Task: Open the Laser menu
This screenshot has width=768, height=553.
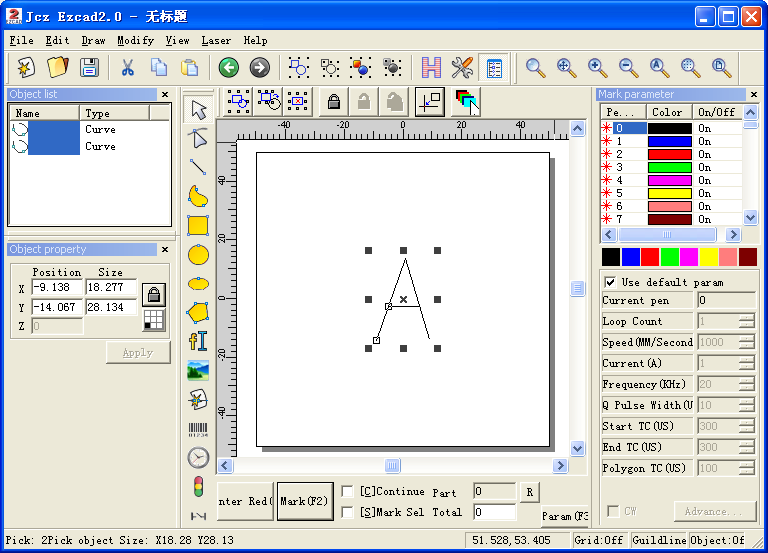Action: click(216, 41)
